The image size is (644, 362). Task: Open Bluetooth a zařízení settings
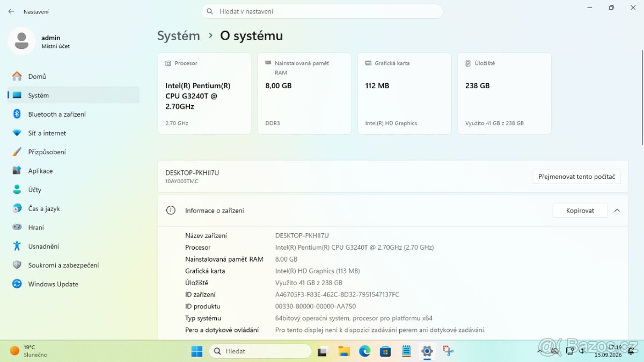(x=74, y=114)
